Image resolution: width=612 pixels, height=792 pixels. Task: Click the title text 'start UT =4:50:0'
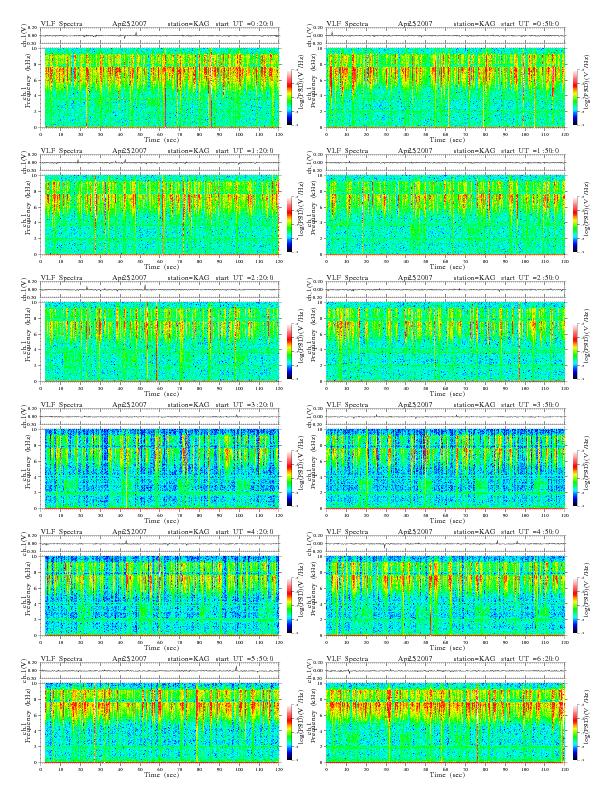pos(530,531)
